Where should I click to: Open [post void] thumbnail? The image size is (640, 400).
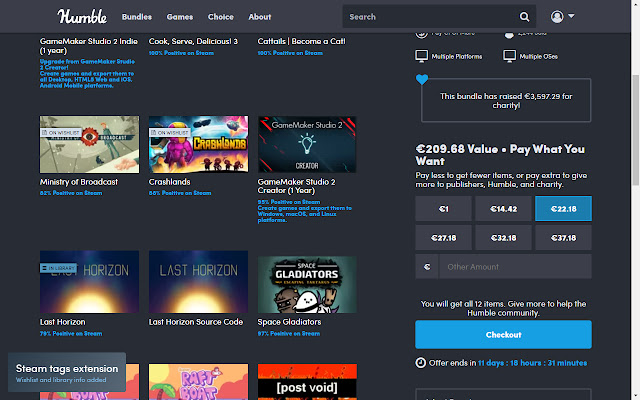pos(307,382)
